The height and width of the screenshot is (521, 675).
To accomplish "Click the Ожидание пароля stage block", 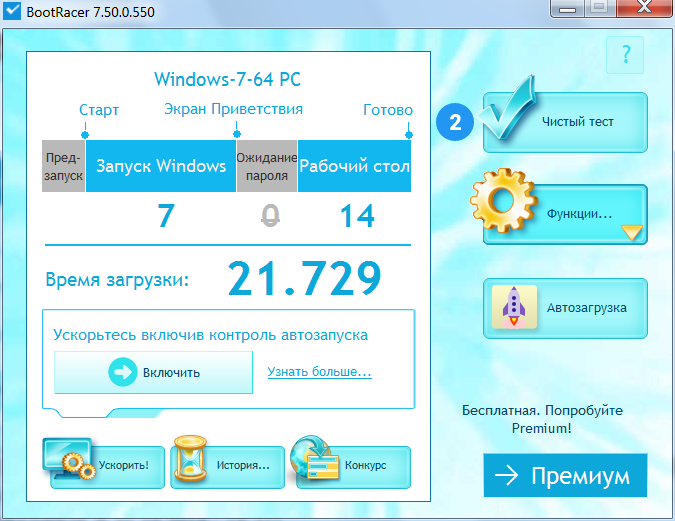I will pyautogui.click(x=267, y=166).
